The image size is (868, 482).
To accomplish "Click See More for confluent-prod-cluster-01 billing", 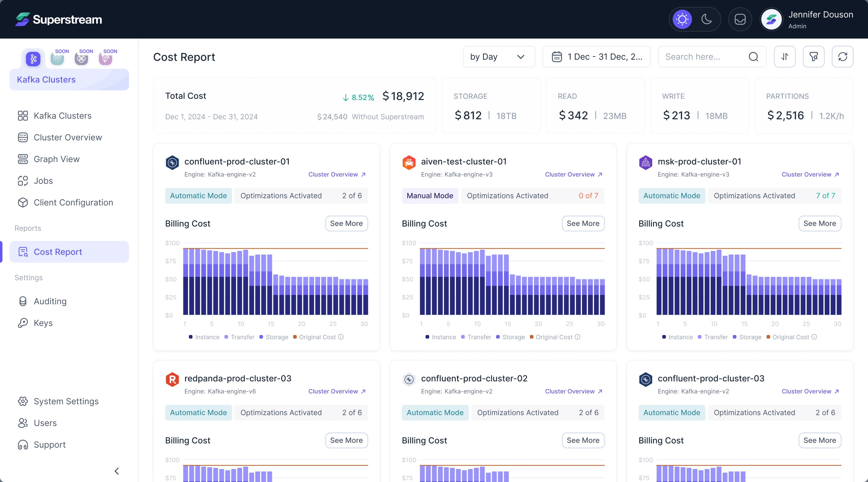I will 346,223.
